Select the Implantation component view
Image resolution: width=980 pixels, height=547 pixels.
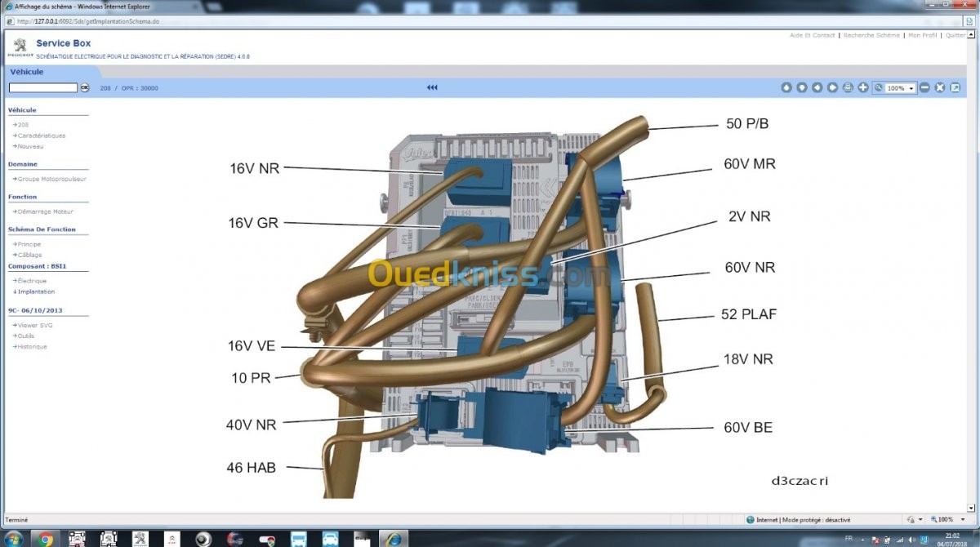[x=36, y=291]
